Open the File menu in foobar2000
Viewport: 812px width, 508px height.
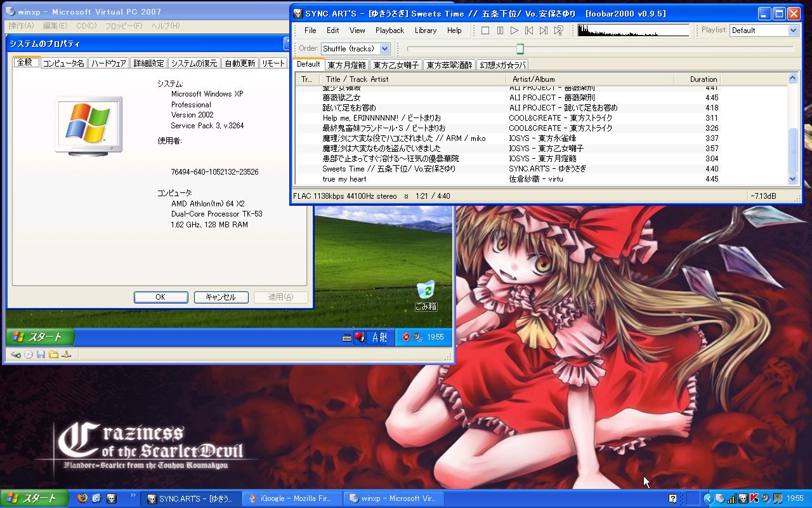(x=310, y=30)
